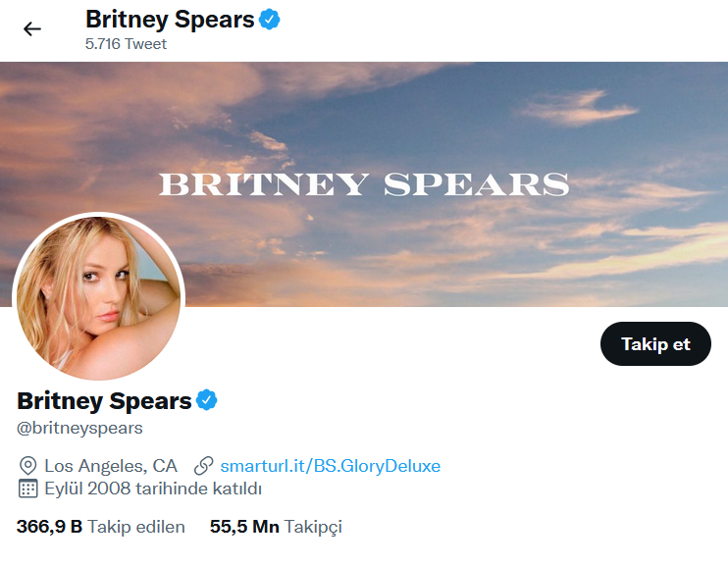Screen dimensions: 728x566
Task: Open the round profile photo
Action: pyautogui.click(x=98, y=297)
